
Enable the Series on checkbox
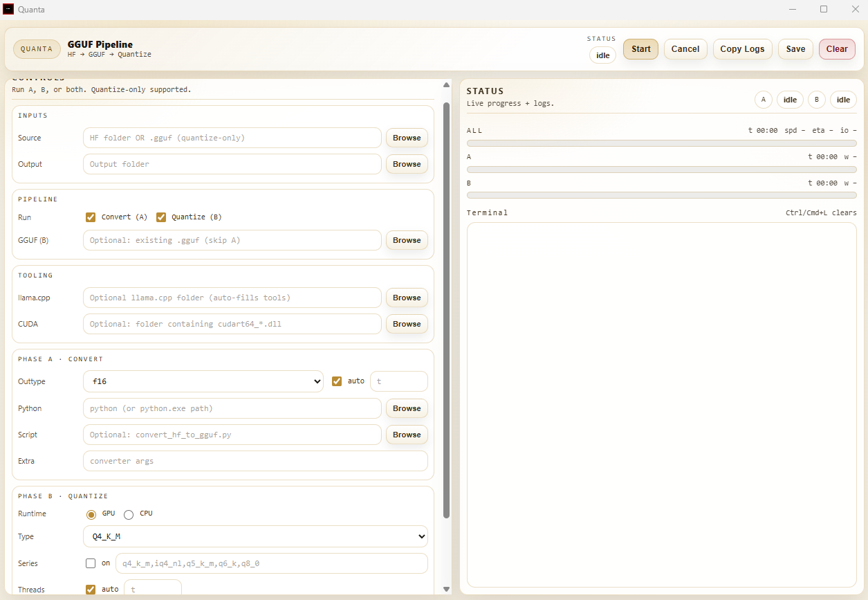[x=90, y=563]
